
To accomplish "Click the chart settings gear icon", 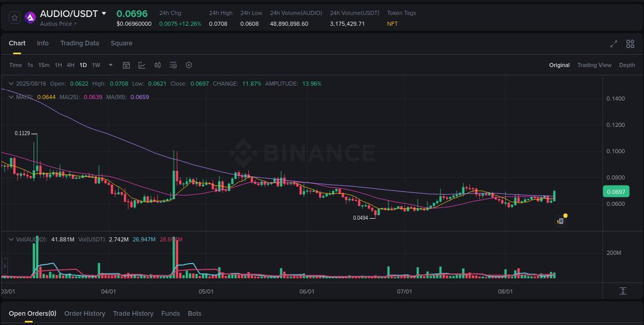I will point(189,65).
